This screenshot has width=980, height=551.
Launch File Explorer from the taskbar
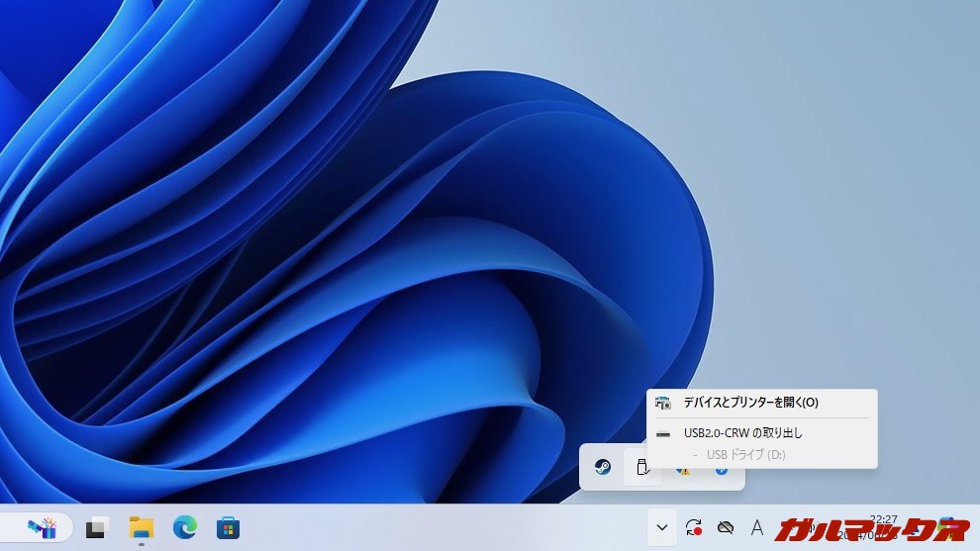pos(142,527)
